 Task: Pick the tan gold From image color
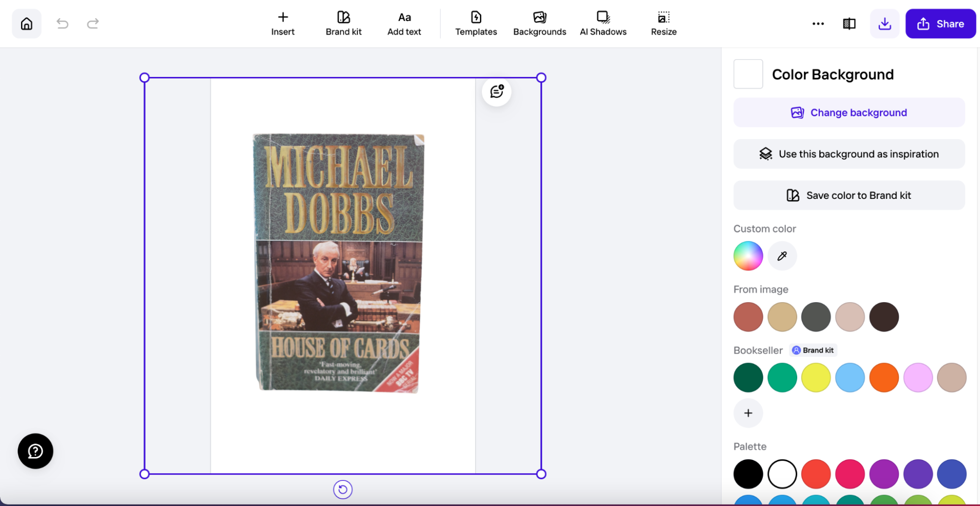(782, 317)
